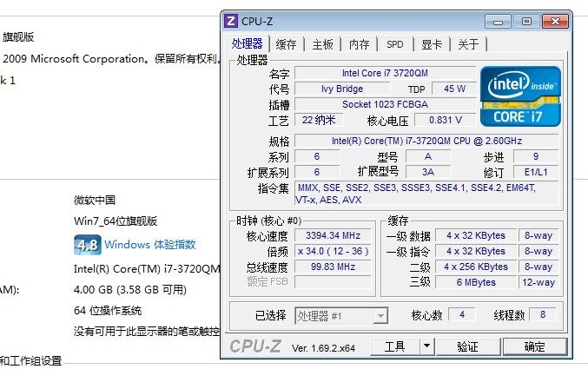This screenshot has width=588, height=369.
Task: Click the 核心速度 value 3394.34 MHz
Action: pyautogui.click(x=333, y=235)
